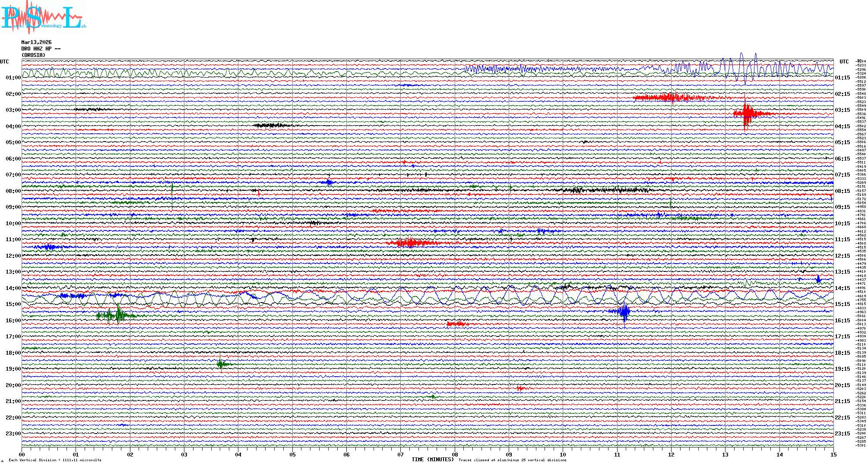Viewport: 868px width, 466px height.
Task: Select the 11:15 time label on right
Action: (x=842, y=239)
